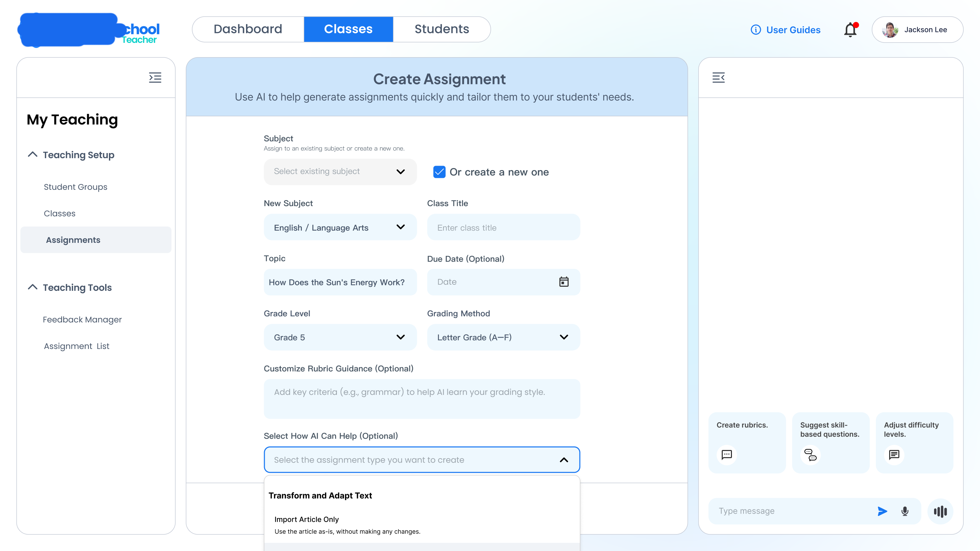The width and height of the screenshot is (980, 551).
Task: Open Assignment List in sidebar
Action: [77, 346]
